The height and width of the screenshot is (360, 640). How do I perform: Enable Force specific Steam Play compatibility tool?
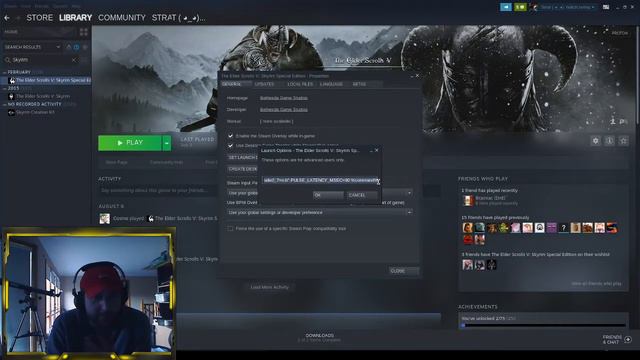231,229
